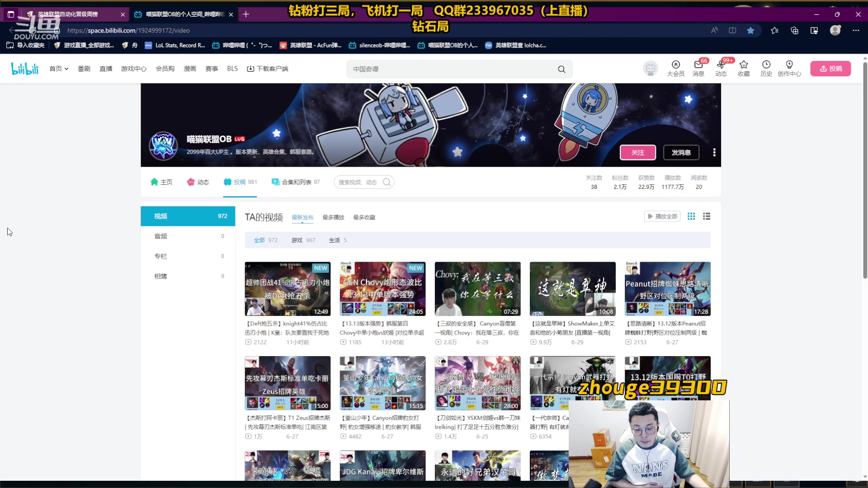Open the 赛事 nav link

(212, 69)
